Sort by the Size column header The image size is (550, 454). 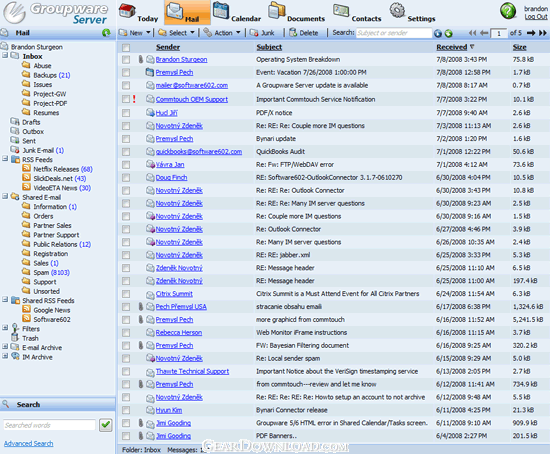(x=519, y=47)
